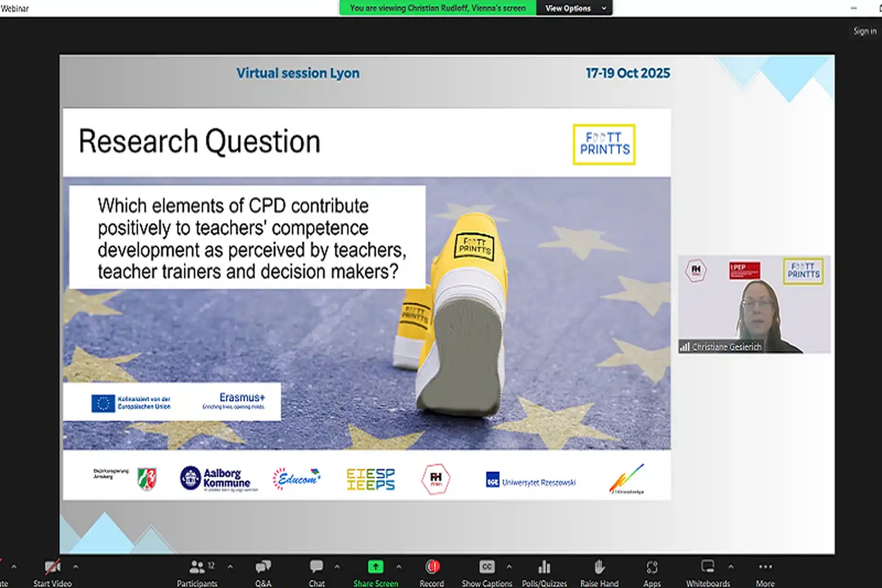The width and height of the screenshot is (882, 588).
Task: Open the Q&A panel
Action: tap(263, 567)
